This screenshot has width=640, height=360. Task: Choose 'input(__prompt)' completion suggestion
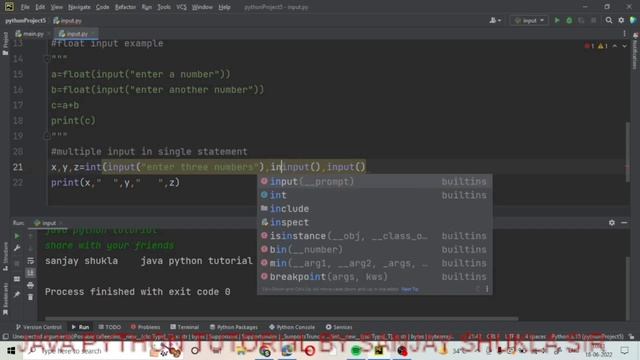374,182
